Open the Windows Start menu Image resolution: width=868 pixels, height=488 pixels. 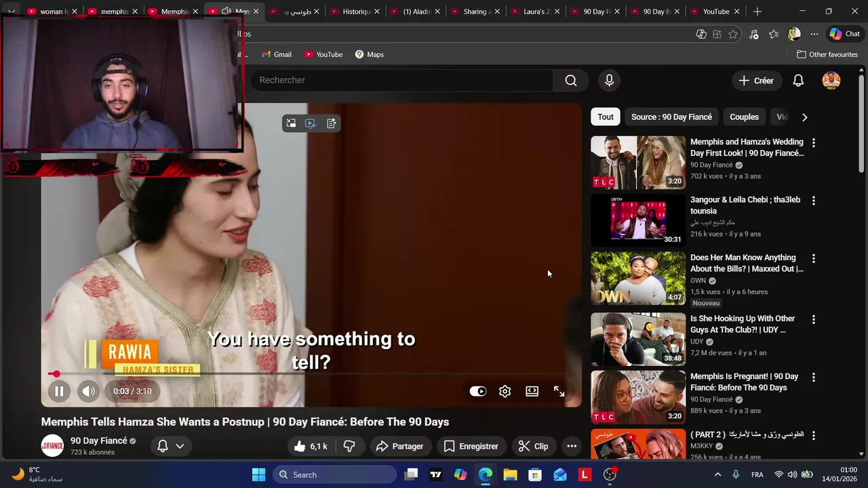click(x=259, y=474)
